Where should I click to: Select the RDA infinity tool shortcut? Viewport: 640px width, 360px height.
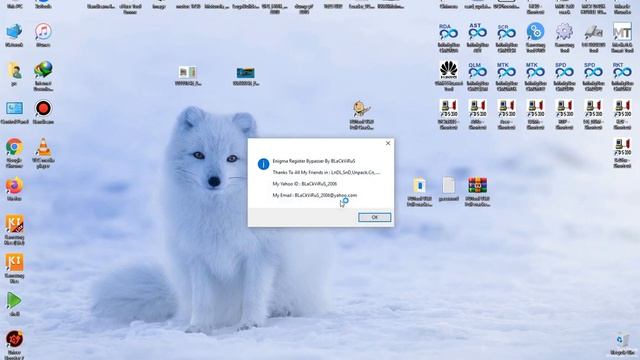(449, 38)
